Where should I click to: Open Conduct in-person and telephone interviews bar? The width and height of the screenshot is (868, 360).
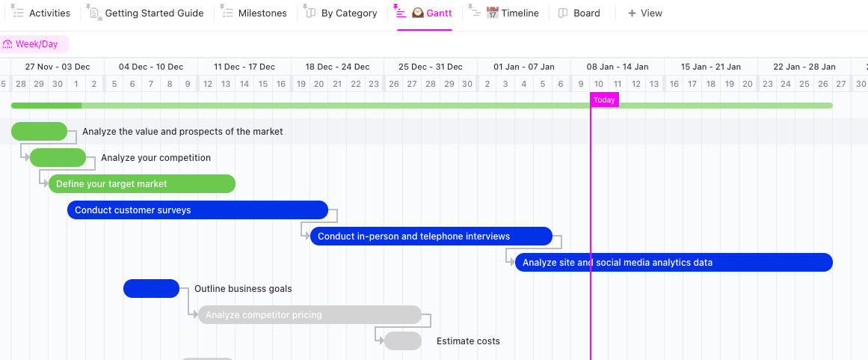click(x=431, y=237)
